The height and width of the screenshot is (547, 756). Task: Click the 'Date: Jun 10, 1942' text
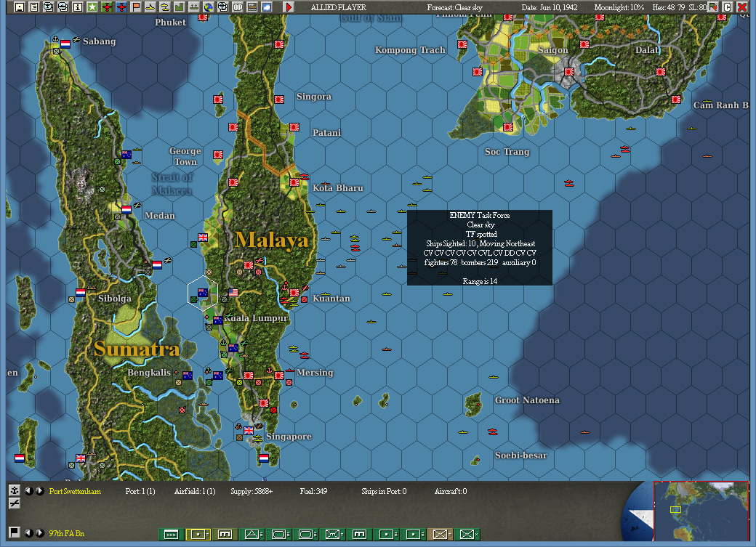(549, 7)
